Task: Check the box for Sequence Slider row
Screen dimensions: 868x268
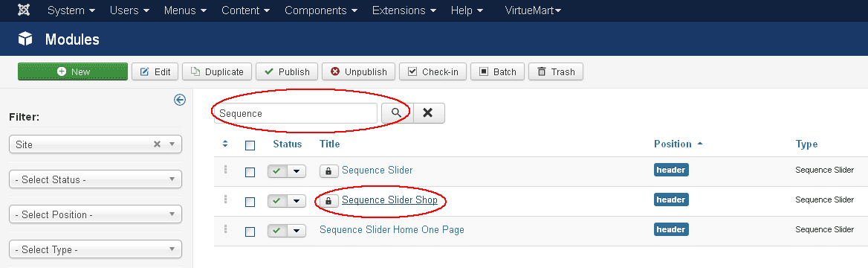Action: point(250,171)
